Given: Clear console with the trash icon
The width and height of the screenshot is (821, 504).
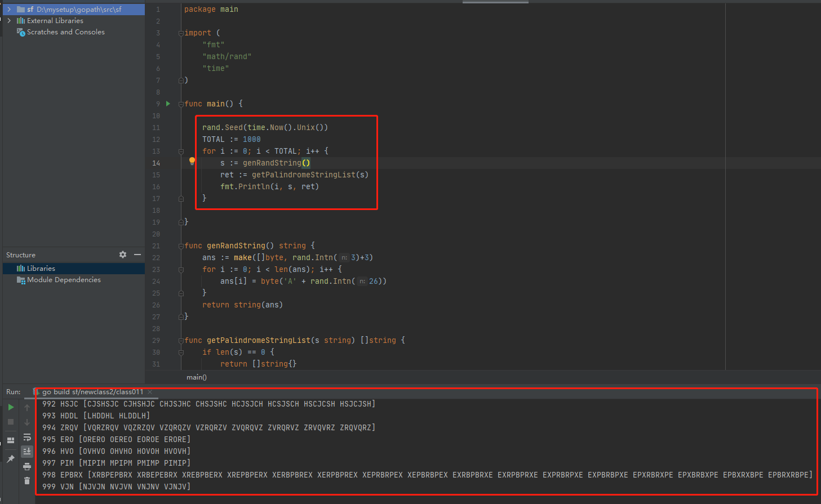Looking at the screenshot, I should coord(27,480).
